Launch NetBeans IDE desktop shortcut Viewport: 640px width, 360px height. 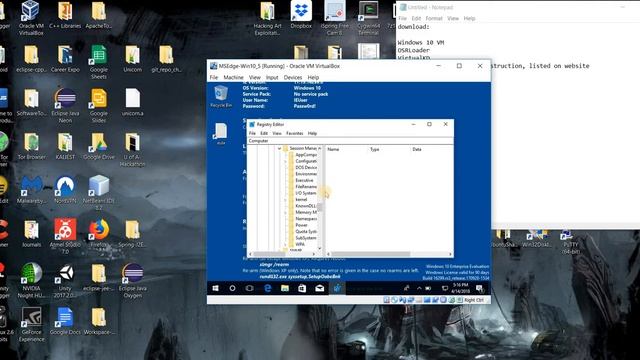[x=99, y=193]
